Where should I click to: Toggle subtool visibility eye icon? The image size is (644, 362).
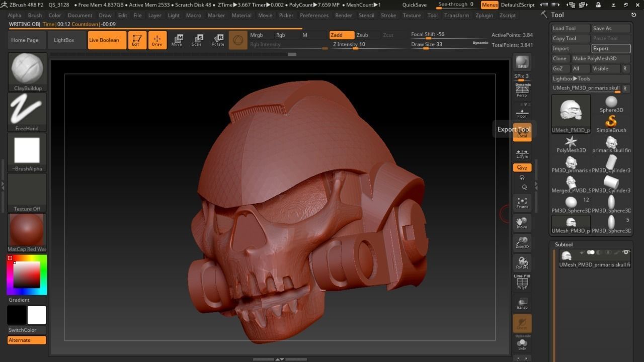tap(626, 252)
